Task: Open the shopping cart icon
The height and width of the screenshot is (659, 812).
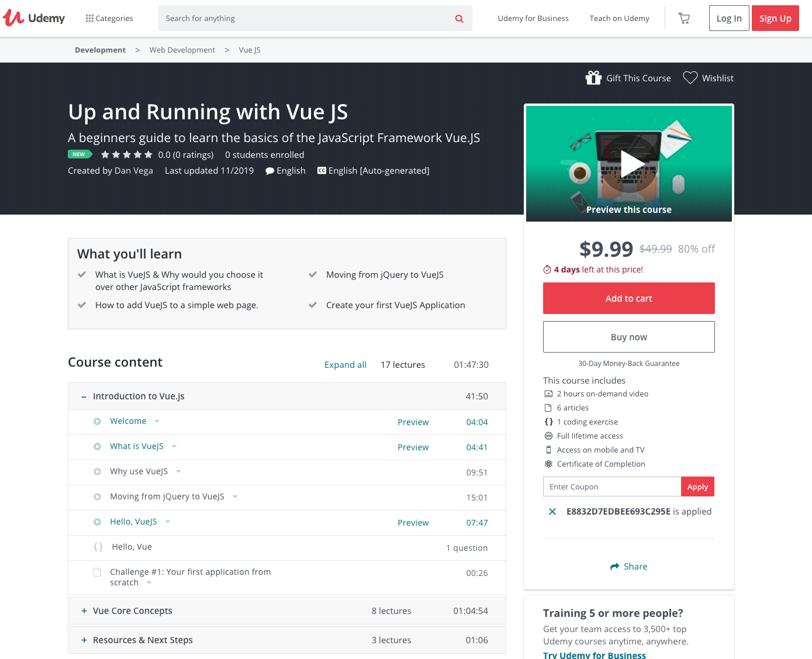Action: tap(684, 19)
